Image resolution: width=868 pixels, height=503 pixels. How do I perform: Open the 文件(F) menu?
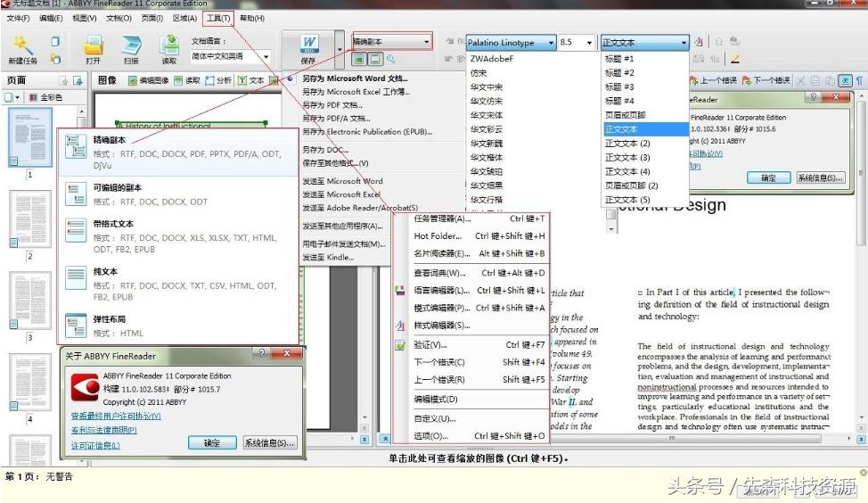click(18, 18)
